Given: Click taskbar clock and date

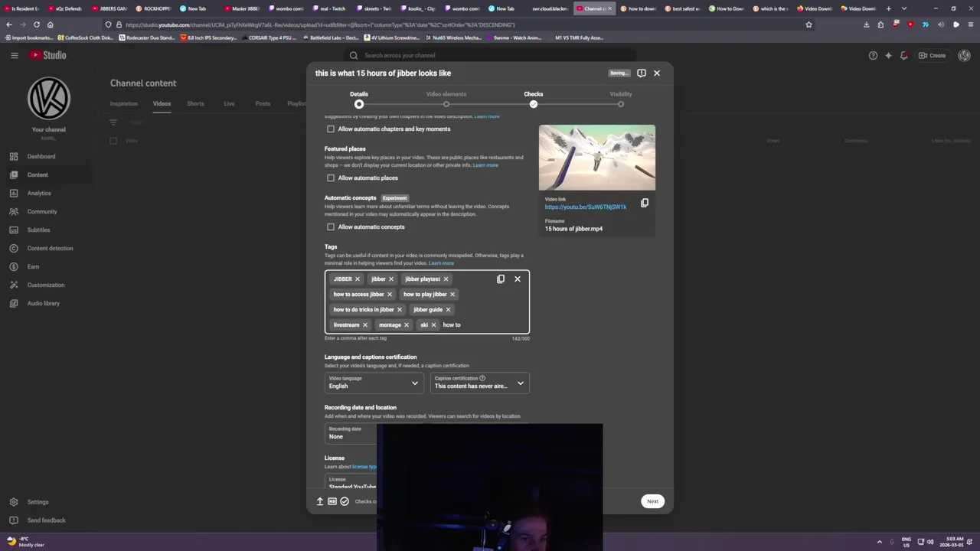Looking at the screenshot, I should (x=955, y=542).
